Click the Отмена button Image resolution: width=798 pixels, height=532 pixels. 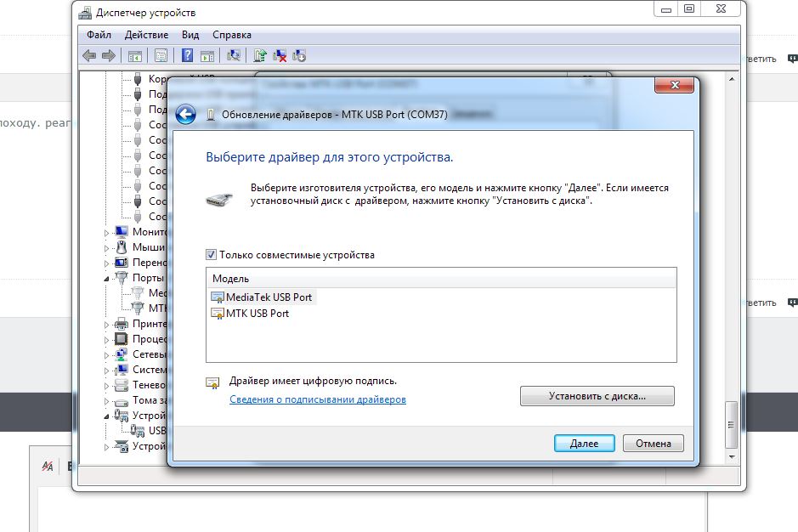click(x=653, y=444)
